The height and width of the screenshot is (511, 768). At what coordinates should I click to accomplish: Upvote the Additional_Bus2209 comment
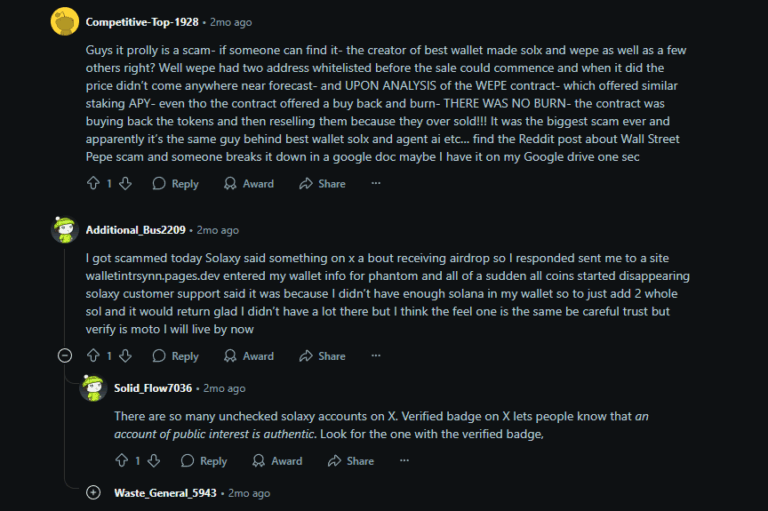94,356
